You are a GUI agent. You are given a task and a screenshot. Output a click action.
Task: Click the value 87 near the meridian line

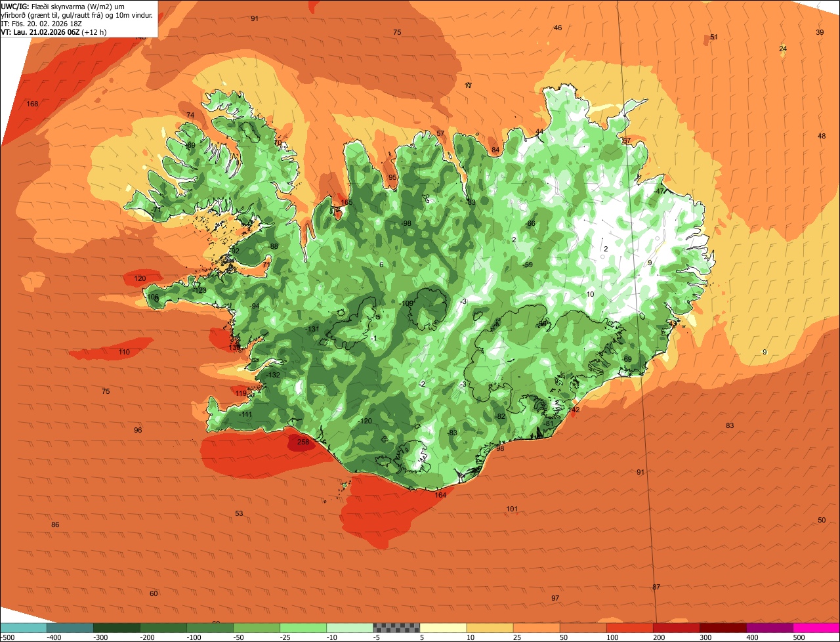click(x=656, y=586)
